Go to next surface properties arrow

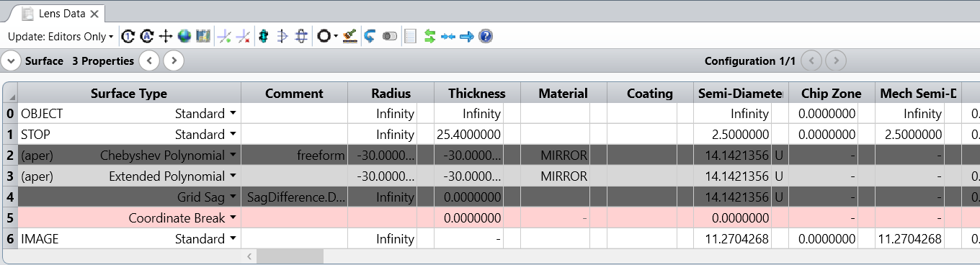click(x=173, y=61)
